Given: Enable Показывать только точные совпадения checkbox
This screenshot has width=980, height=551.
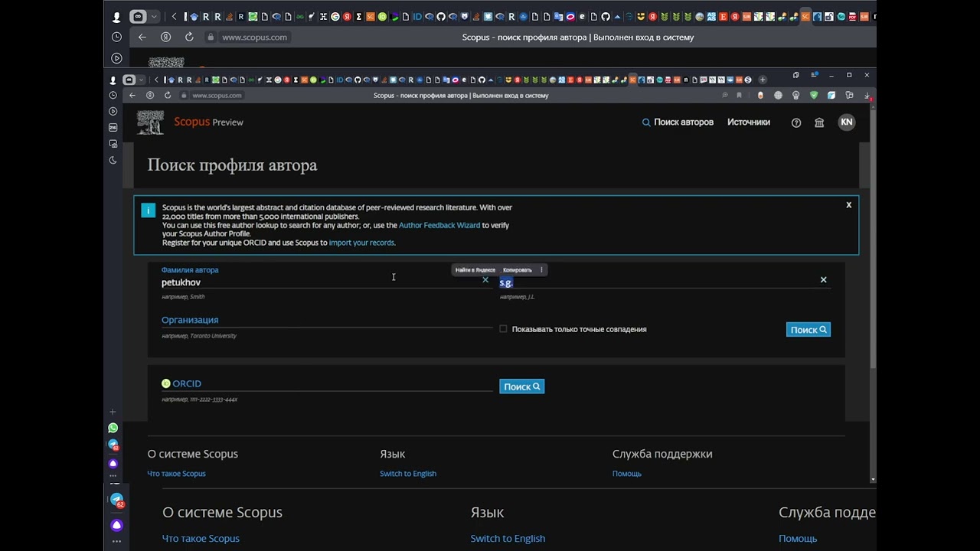Looking at the screenshot, I should tap(503, 329).
